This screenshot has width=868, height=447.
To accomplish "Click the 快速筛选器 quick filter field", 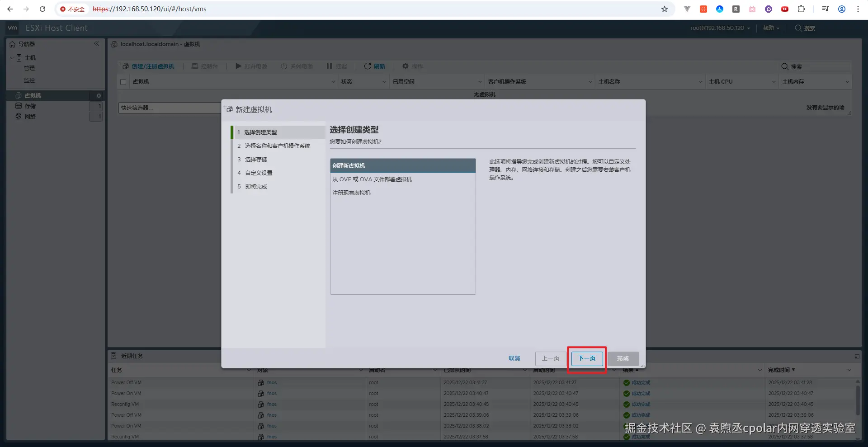I will (170, 108).
